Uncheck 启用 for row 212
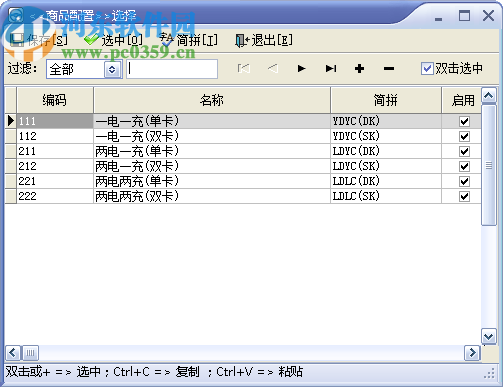Image resolution: width=503 pixels, height=387 pixels. 464,166
